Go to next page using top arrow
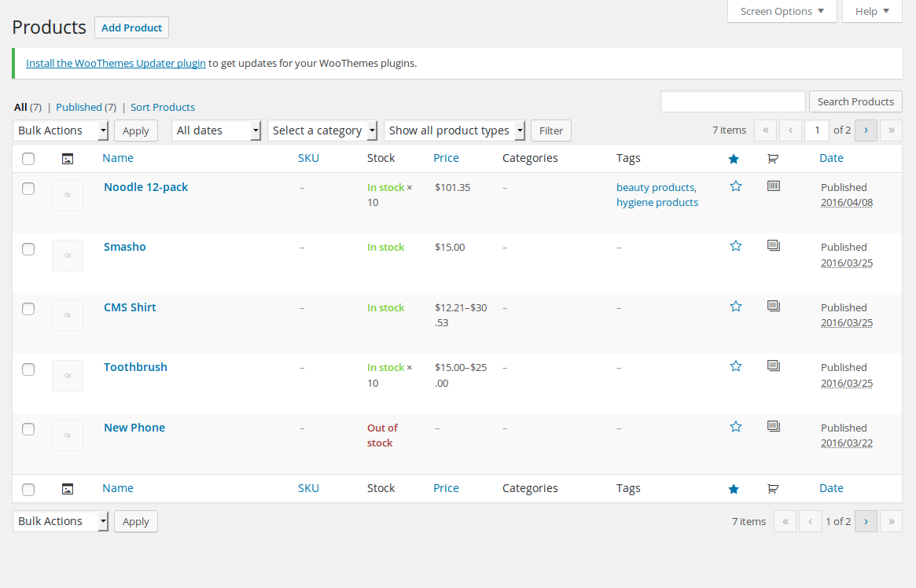The width and height of the screenshot is (916, 588). pyautogui.click(x=866, y=130)
